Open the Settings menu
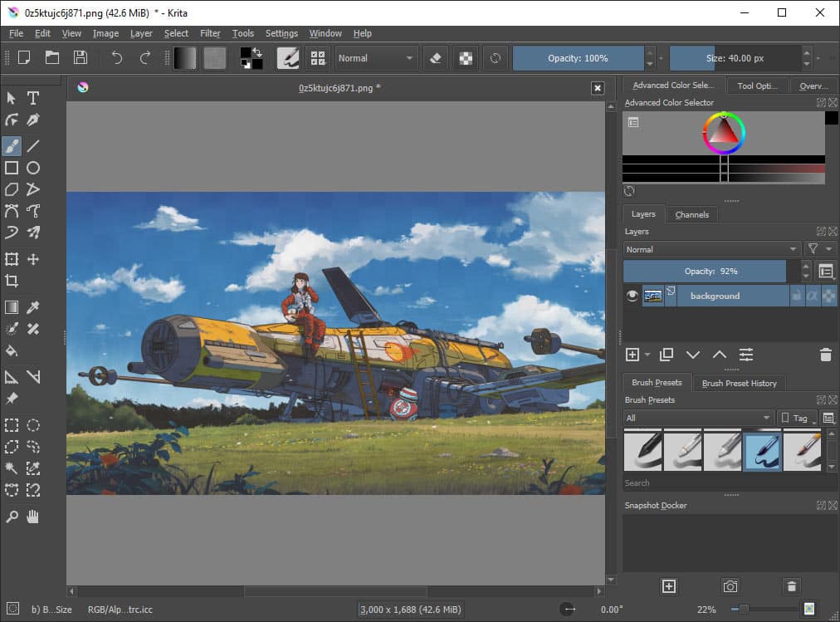840x622 pixels. coord(281,33)
